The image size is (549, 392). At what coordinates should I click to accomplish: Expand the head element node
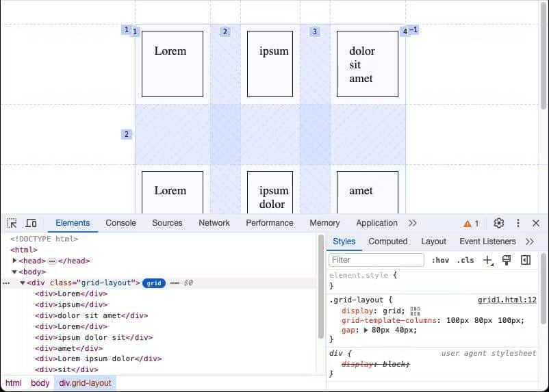point(14,261)
